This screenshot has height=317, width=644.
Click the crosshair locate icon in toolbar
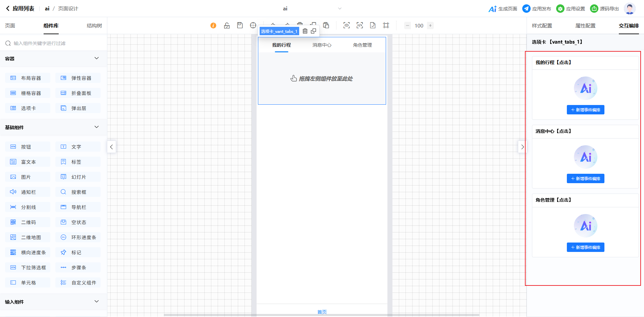click(253, 25)
